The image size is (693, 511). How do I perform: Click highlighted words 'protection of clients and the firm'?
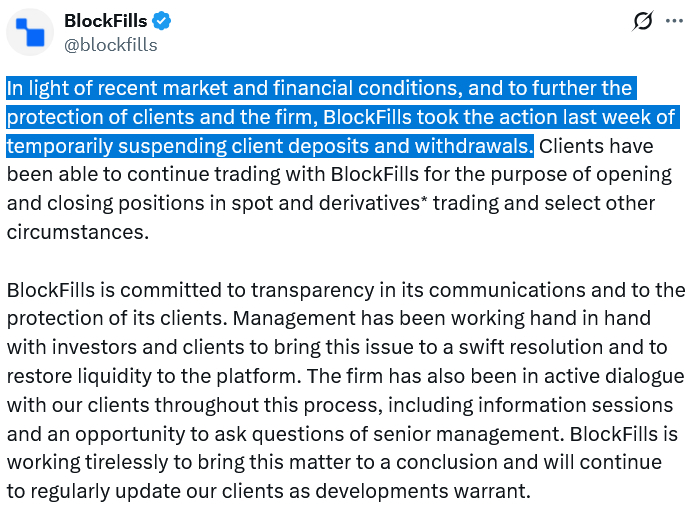[150, 117]
